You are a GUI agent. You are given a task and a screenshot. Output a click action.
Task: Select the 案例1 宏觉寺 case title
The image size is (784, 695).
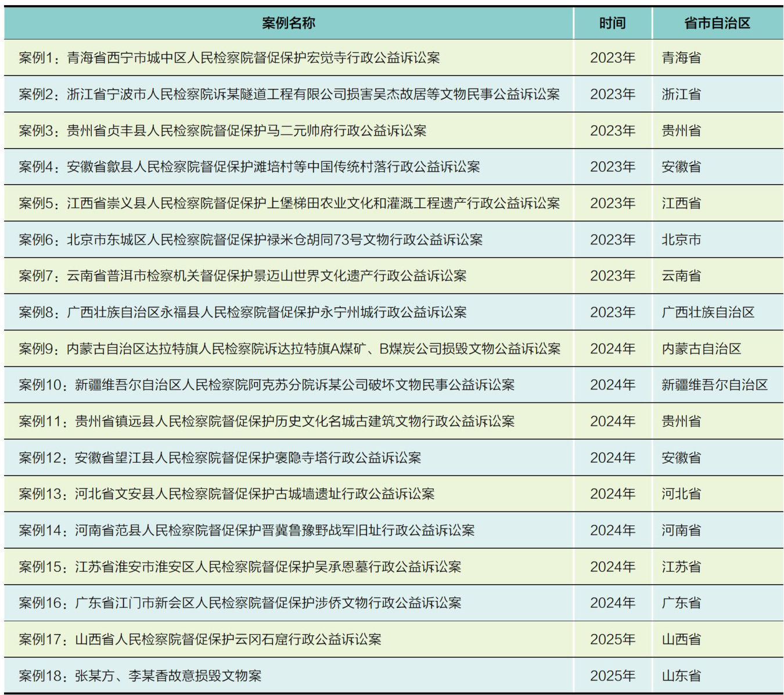tap(229, 58)
